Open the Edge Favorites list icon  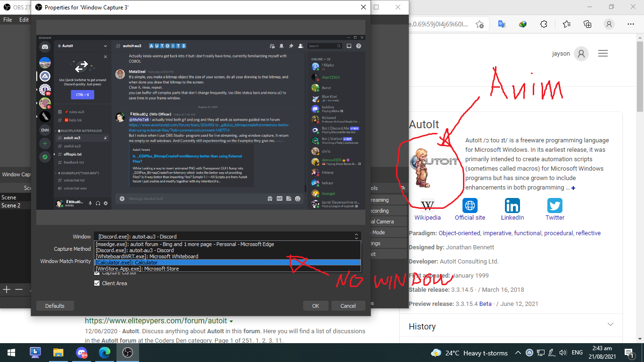click(x=566, y=24)
